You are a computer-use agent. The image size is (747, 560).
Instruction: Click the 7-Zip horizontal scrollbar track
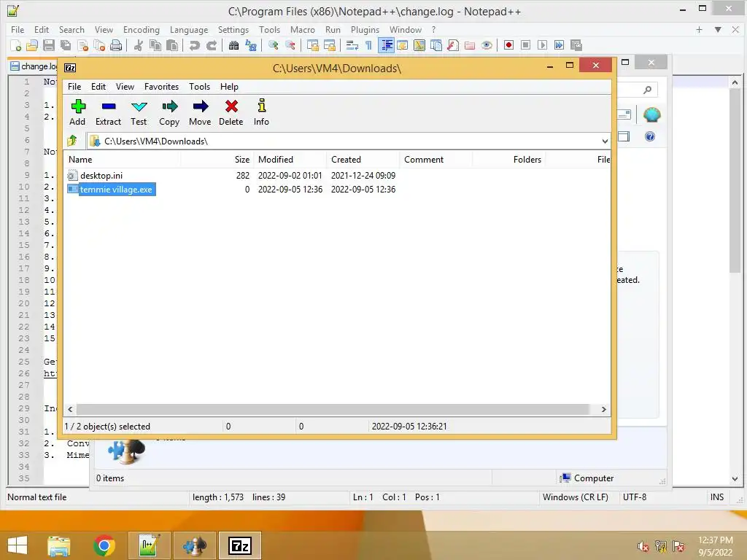click(x=333, y=410)
